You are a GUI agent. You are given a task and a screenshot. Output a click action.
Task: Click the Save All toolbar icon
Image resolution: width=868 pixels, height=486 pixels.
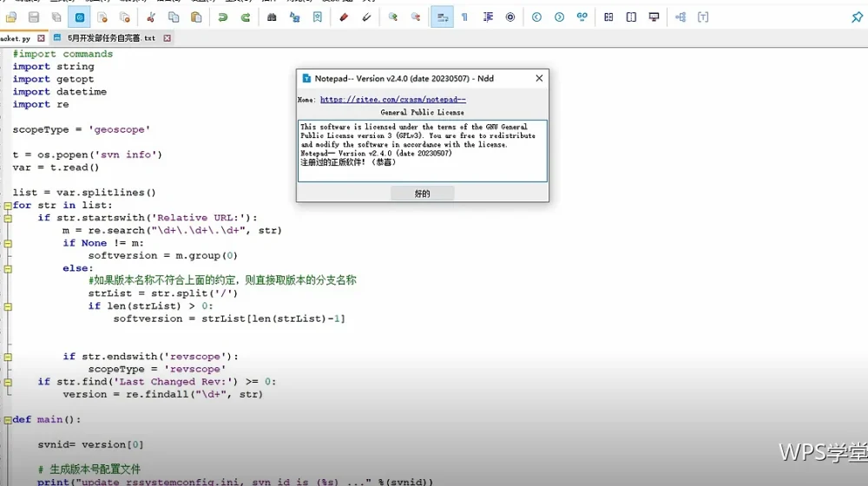(x=56, y=17)
